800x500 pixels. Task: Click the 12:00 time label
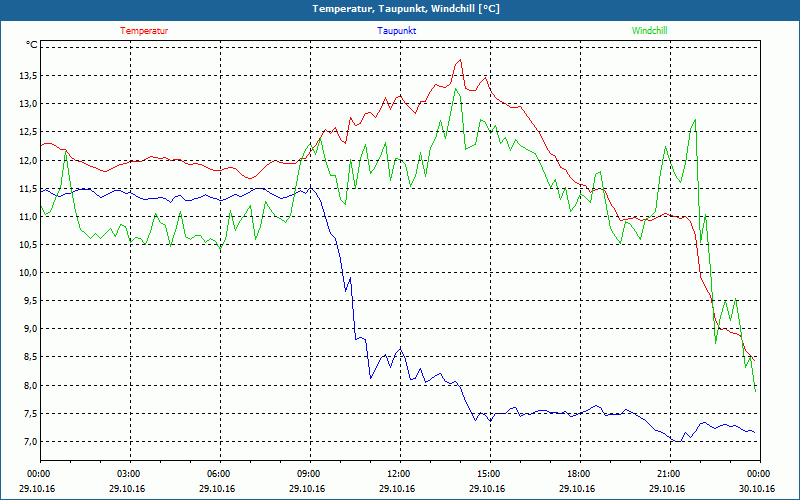400,474
